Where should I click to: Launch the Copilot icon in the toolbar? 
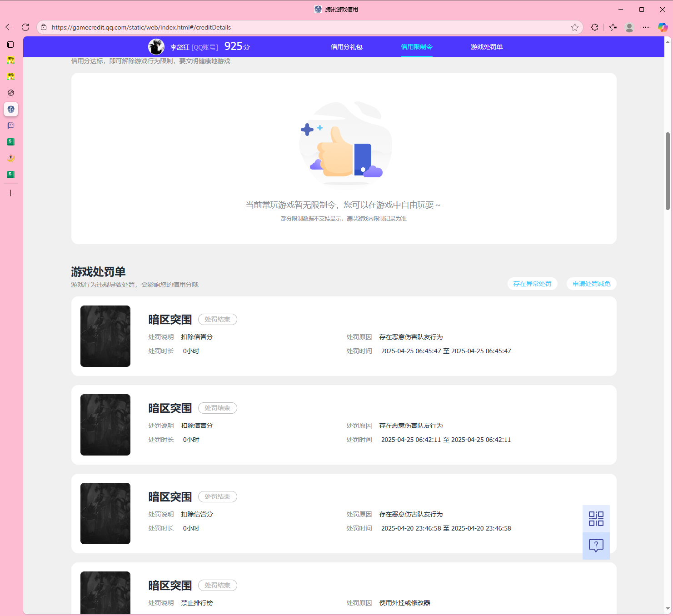[663, 27]
